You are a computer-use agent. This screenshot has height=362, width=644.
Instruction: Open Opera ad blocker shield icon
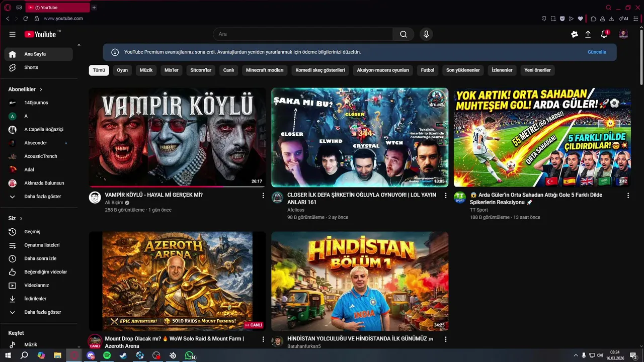click(562, 19)
